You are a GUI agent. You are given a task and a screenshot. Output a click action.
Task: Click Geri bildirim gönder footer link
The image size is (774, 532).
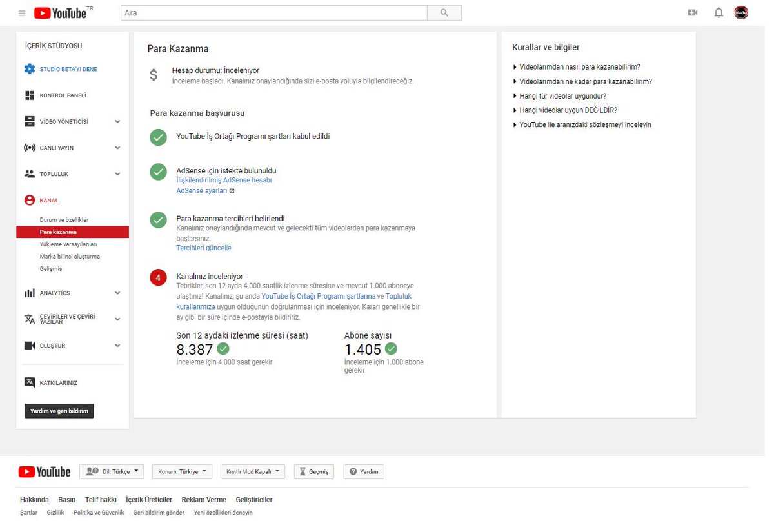159,513
